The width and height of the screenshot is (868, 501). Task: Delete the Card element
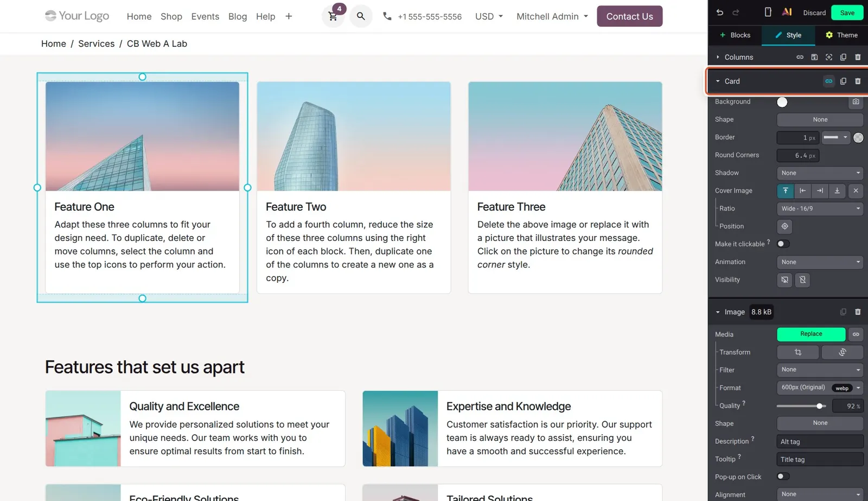click(x=858, y=81)
